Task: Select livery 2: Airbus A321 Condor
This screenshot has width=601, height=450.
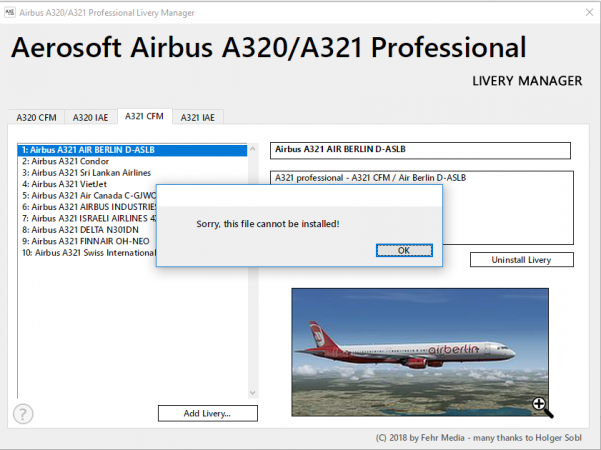Action: [x=132, y=161]
